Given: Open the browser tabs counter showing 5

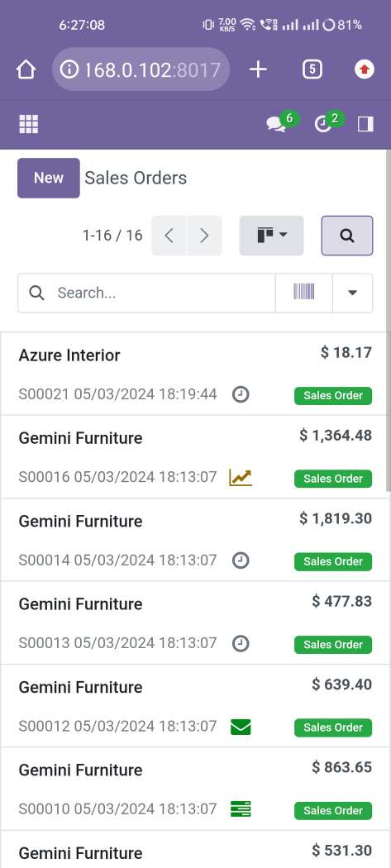Looking at the screenshot, I should [312, 69].
